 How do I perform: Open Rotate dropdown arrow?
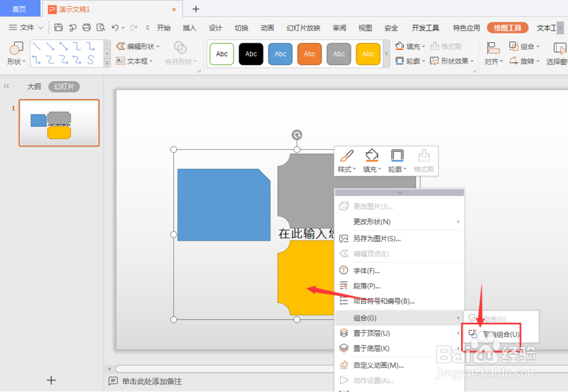(x=538, y=61)
